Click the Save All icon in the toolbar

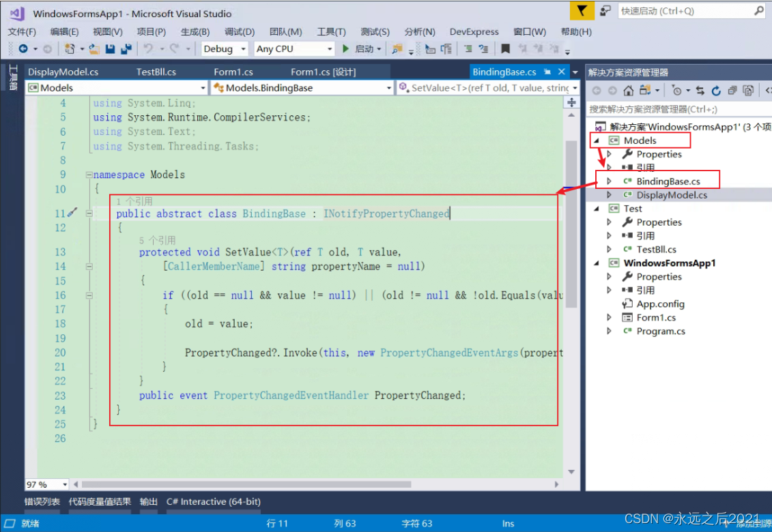[x=126, y=48]
